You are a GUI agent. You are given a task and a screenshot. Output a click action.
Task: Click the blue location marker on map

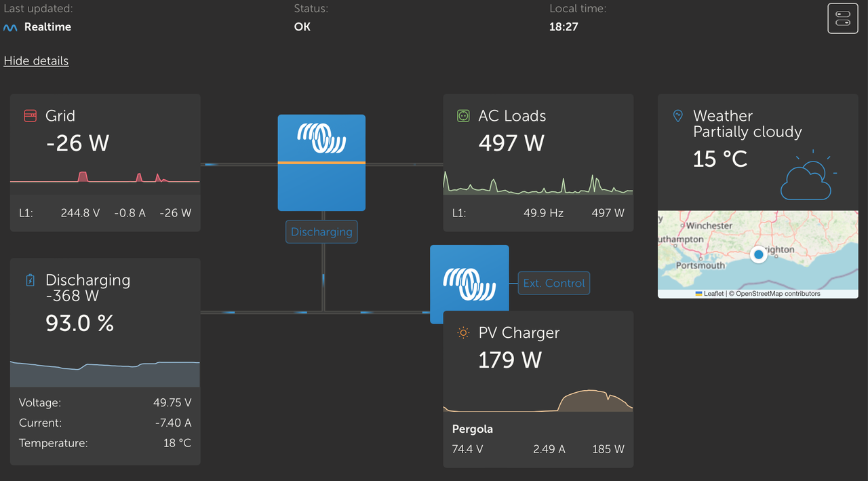759,254
